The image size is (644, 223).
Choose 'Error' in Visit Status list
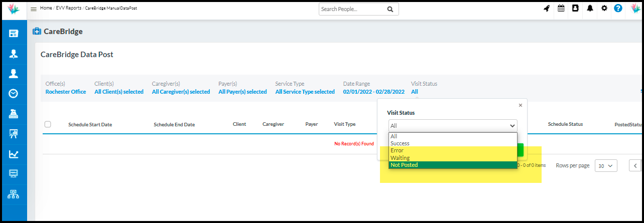click(x=397, y=150)
